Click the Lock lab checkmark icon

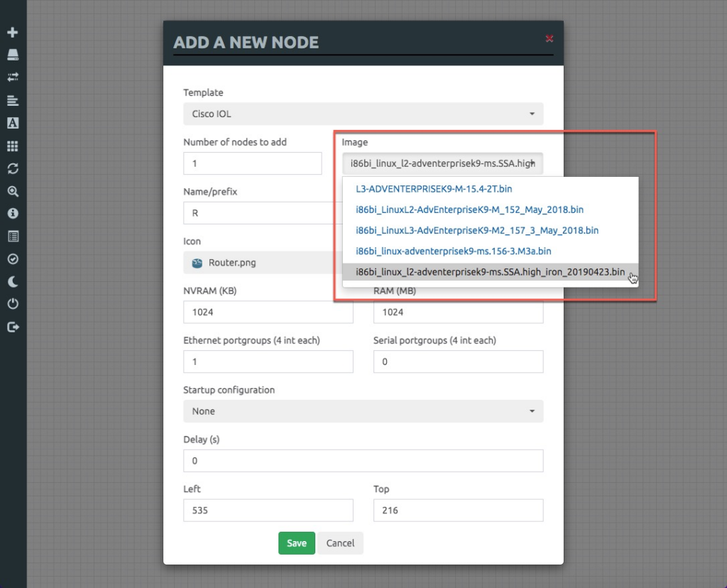click(x=13, y=258)
